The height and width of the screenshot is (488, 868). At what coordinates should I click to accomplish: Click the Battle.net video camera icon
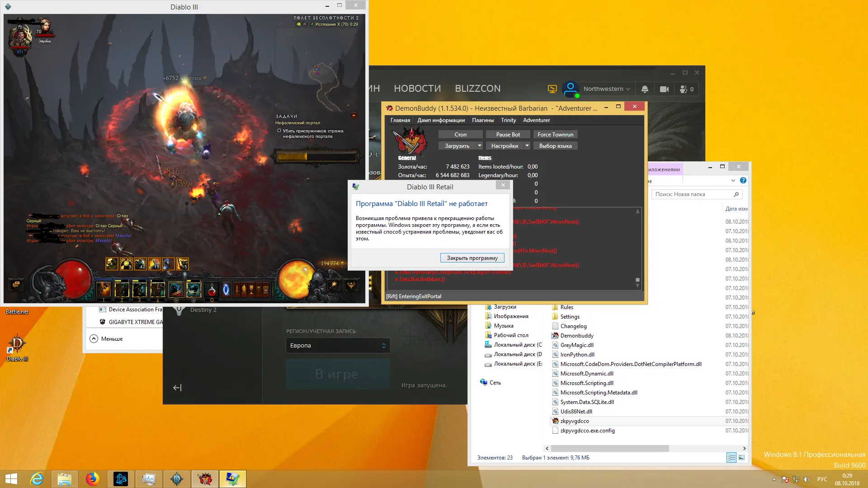[664, 89]
